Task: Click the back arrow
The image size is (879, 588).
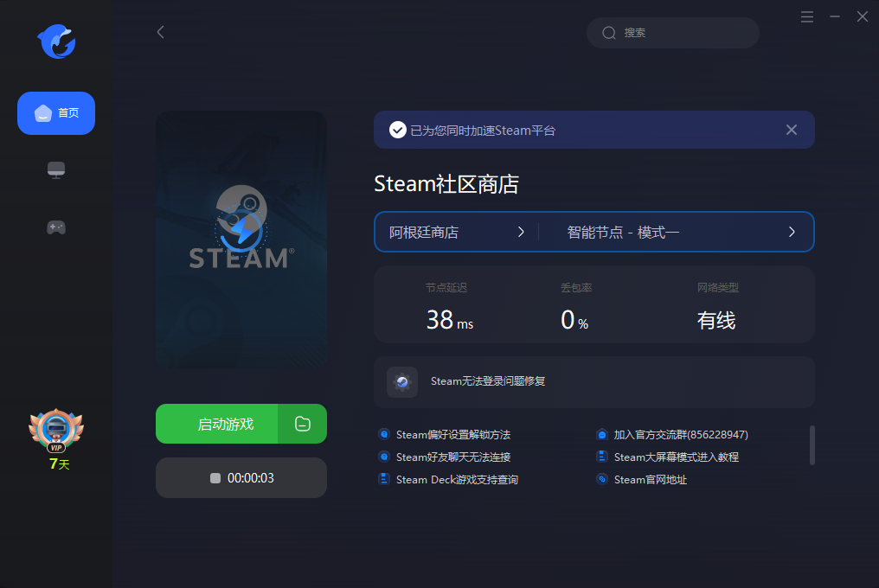Action: click(x=160, y=32)
